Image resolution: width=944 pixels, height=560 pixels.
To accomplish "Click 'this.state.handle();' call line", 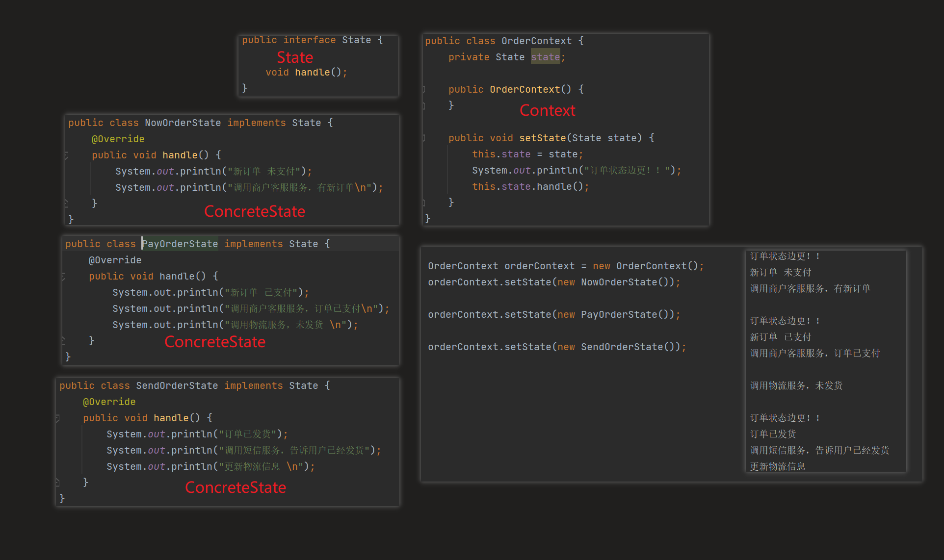I will point(531,187).
